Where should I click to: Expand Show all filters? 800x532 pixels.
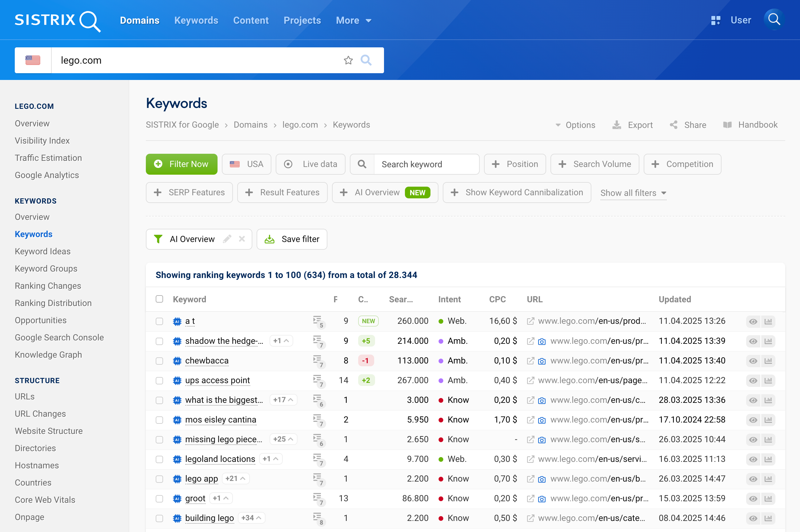633,193
